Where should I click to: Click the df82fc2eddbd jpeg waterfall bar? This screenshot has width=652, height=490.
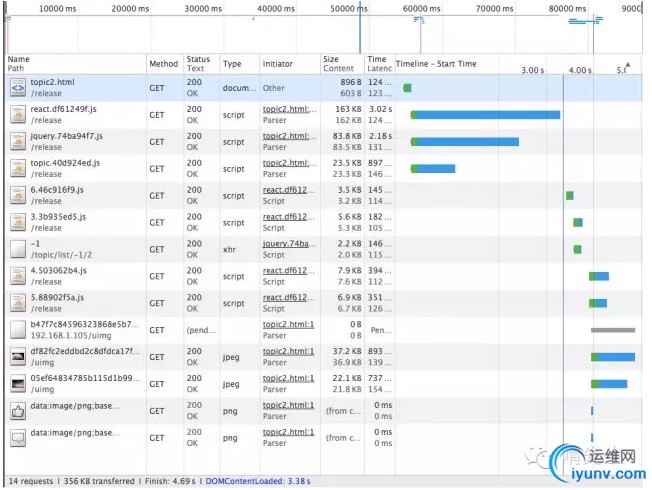613,357
